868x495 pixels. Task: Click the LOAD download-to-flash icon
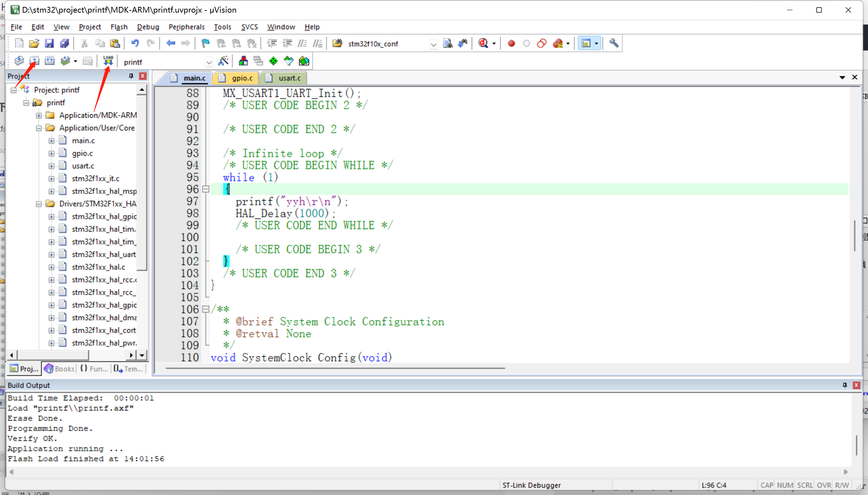[108, 61]
